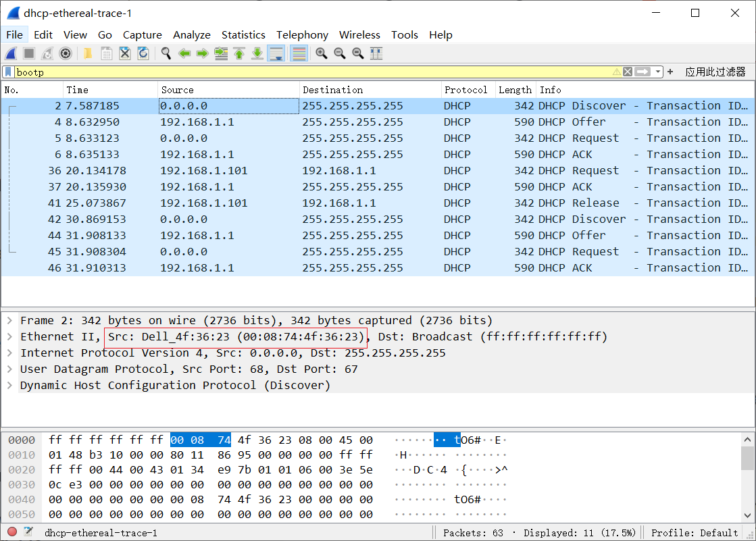Zoom out the main window text
Image resolution: width=756 pixels, height=541 pixels.
tap(340, 53)
